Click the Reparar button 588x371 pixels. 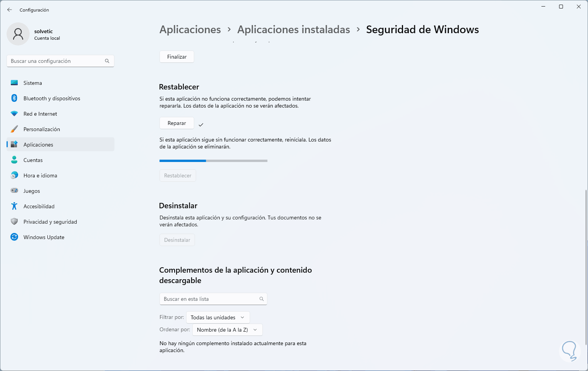(x=177, y=123)
